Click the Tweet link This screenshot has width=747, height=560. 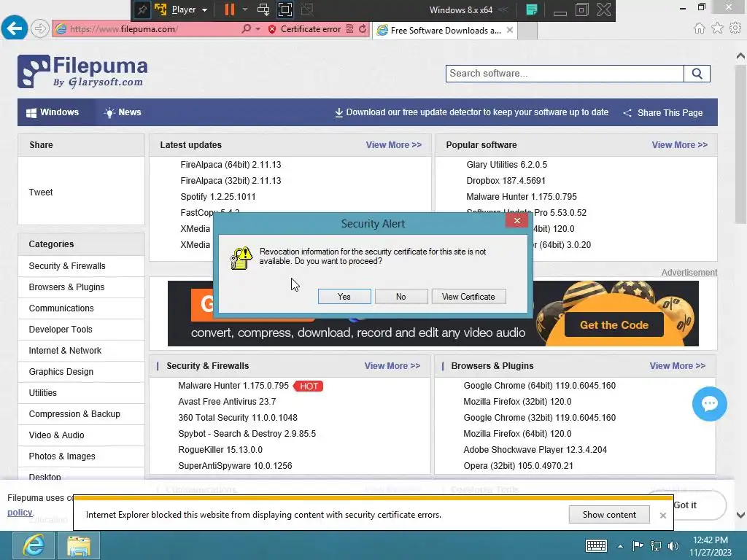coord(41,192)
